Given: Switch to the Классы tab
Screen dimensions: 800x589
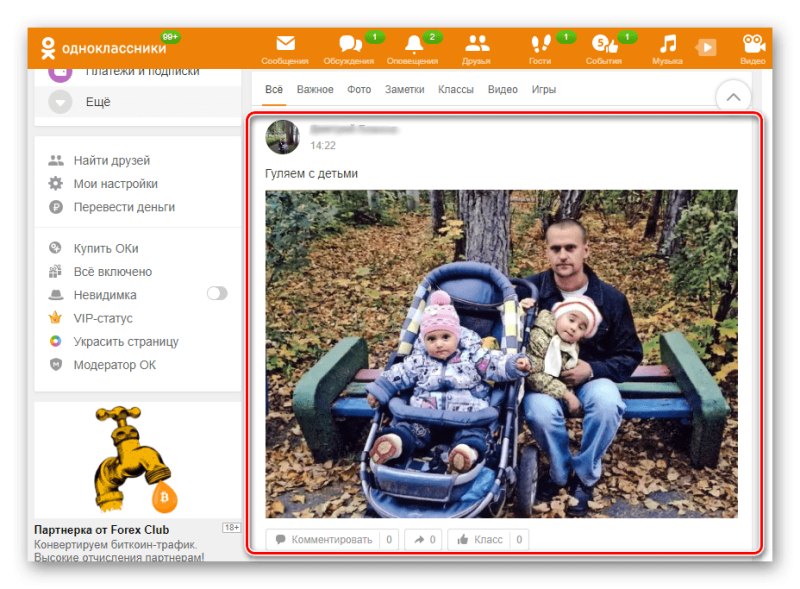Looking at the screenshot, I should (456, 89).
